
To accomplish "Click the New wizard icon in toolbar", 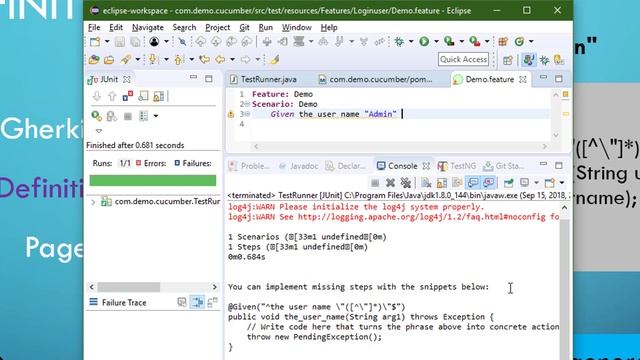I will (x=95, y=42).
